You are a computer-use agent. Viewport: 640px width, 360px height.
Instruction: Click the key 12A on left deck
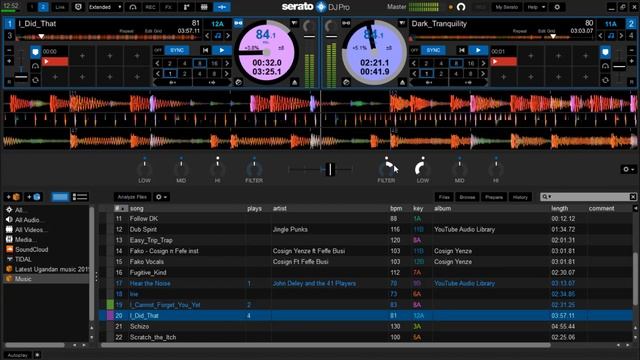(x=218, y=24)
